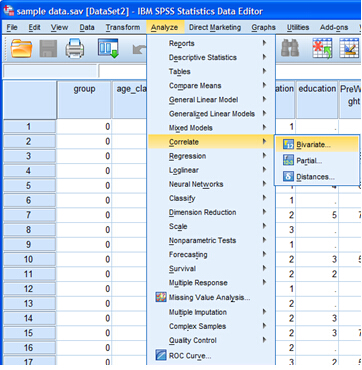Open the Utilities menu
This screenshot has width=362, height=370.
[298, 27]
